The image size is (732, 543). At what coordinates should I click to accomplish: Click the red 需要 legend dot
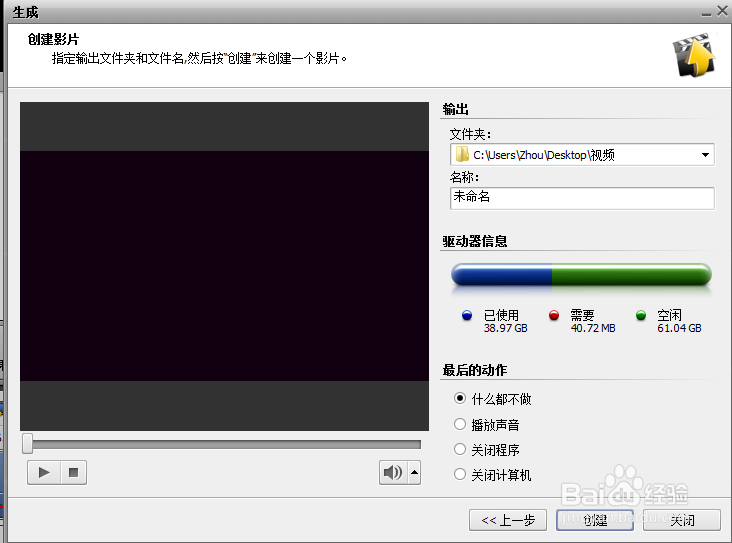pos(554,316)
